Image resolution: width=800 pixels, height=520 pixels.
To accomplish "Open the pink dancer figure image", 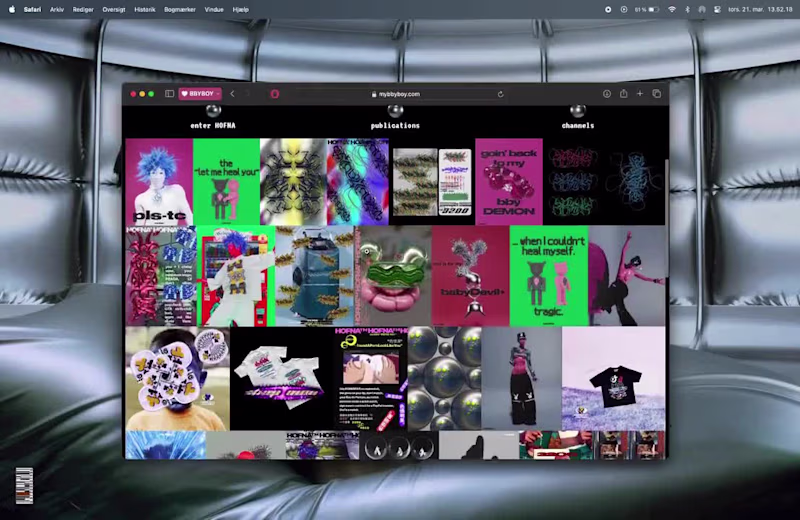I will pyautogui.click(x=627, y=276).
